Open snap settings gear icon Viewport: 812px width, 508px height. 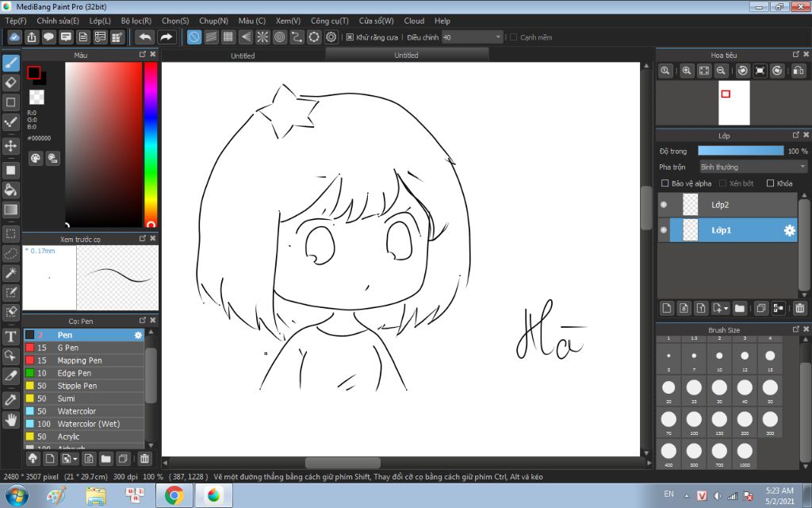tap(331, 37)
